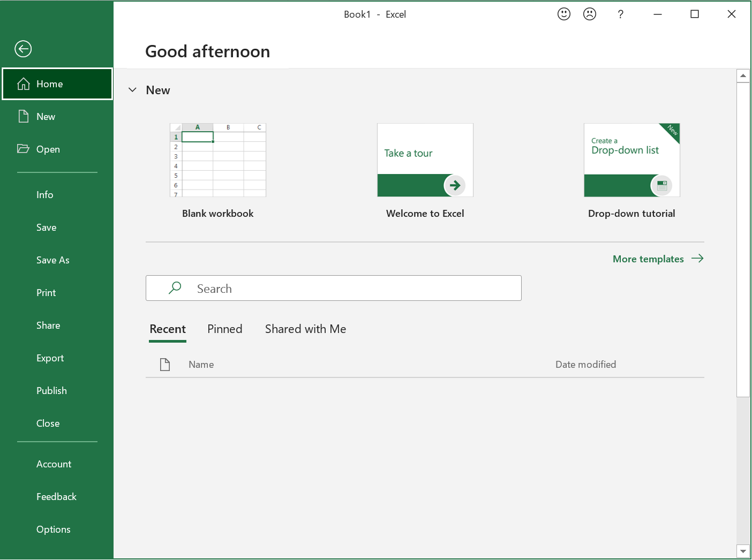The width and height of the screenshot is (752, 560).
Task: Click the file type column icon beside Name
Action: pos(165,365)
